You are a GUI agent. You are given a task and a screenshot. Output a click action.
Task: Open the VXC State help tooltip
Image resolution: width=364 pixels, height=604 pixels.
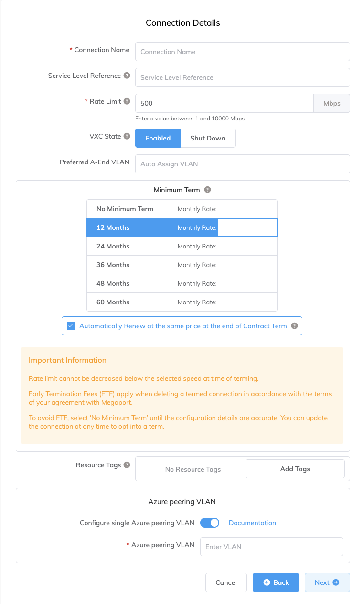click(x=127, y=136)
